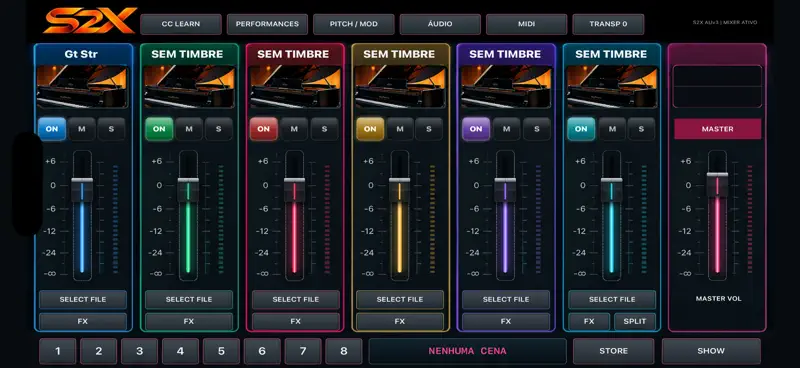Solo the green channel with S button

click(218, 129)
